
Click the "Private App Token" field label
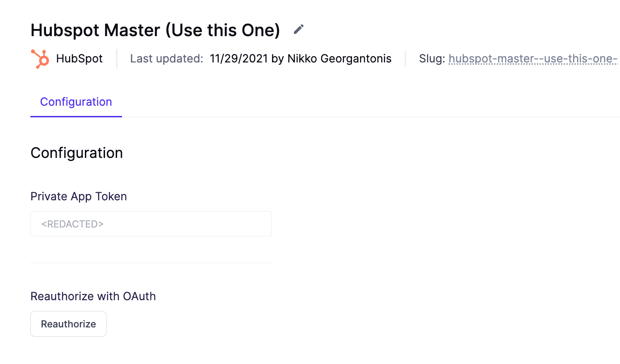[x=79, y=197]
